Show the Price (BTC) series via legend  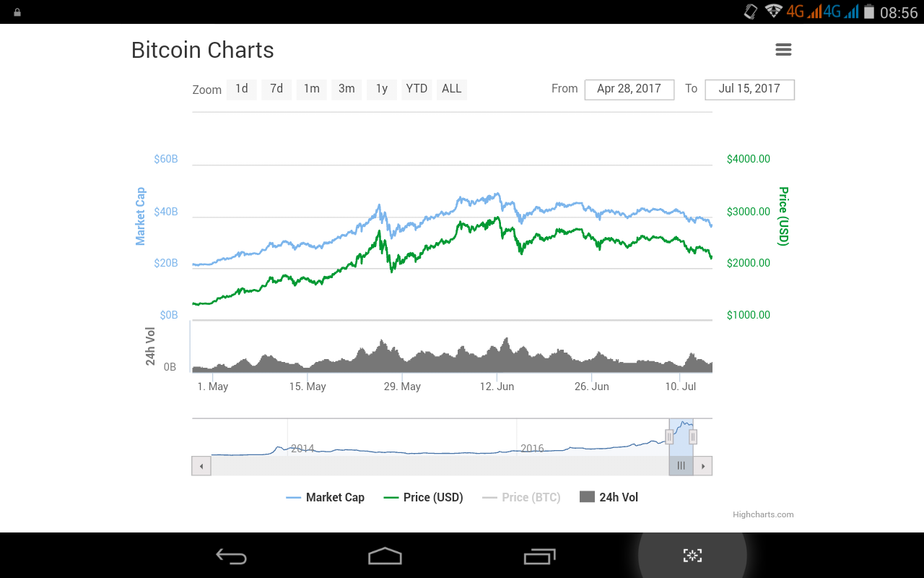pos(521,497)
